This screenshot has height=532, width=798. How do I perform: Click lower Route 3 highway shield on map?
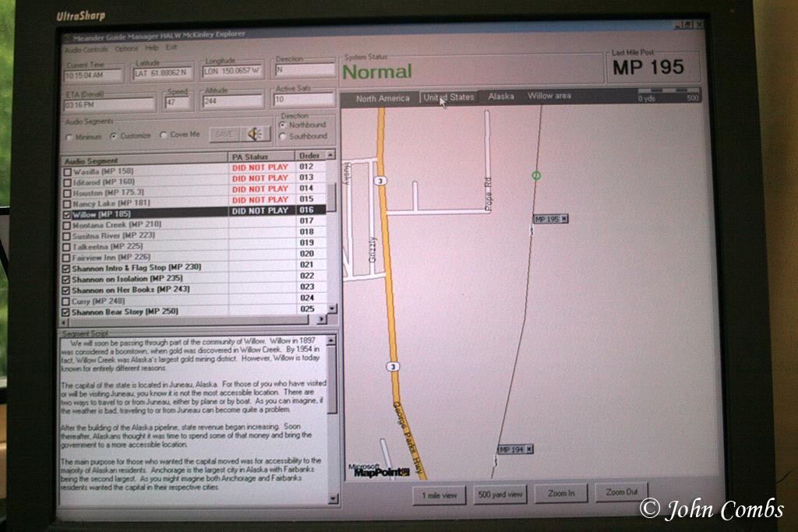[392, 367]
